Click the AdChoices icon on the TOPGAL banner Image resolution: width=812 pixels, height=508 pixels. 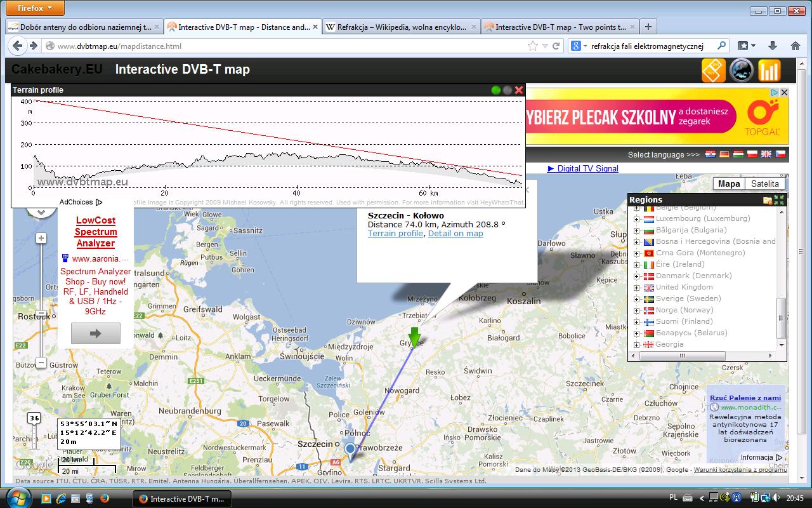[x=775, y=93]
